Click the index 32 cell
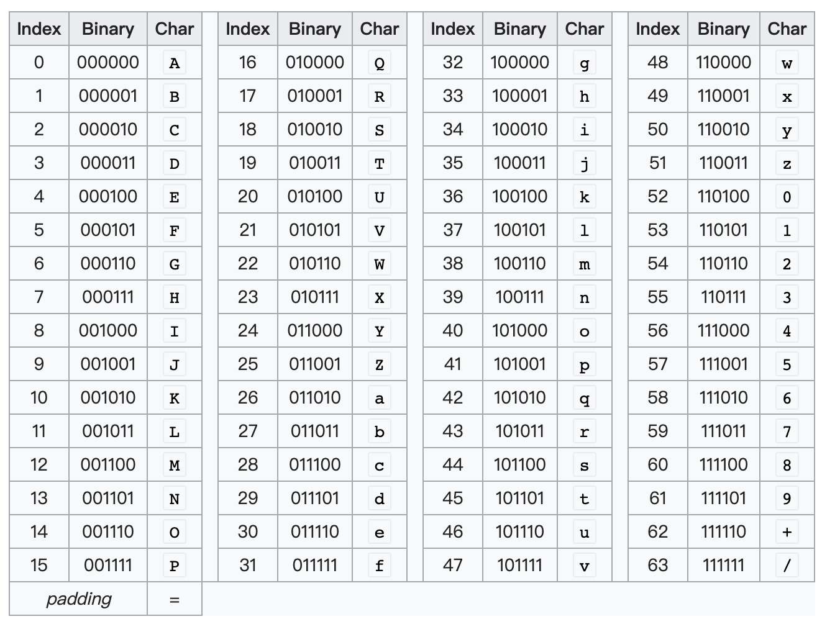Image resolution: width=840 pixels, height=637 pixels. [x=452, y=62]
